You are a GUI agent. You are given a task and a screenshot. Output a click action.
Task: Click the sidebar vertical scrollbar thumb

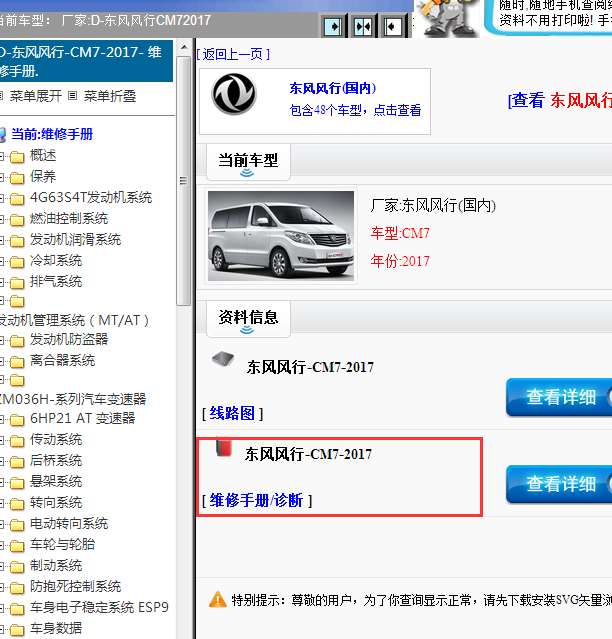click(x=183, y=181)
